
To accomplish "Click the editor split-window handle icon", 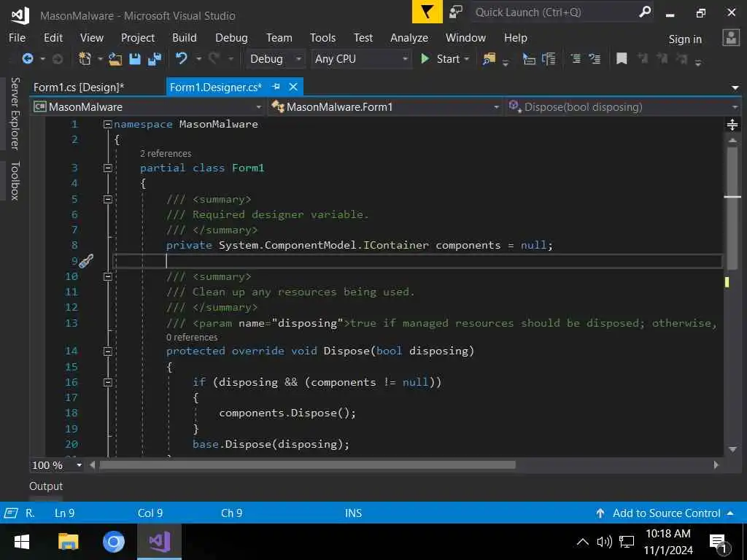I will pyautogui.click(x=732, y=125).
